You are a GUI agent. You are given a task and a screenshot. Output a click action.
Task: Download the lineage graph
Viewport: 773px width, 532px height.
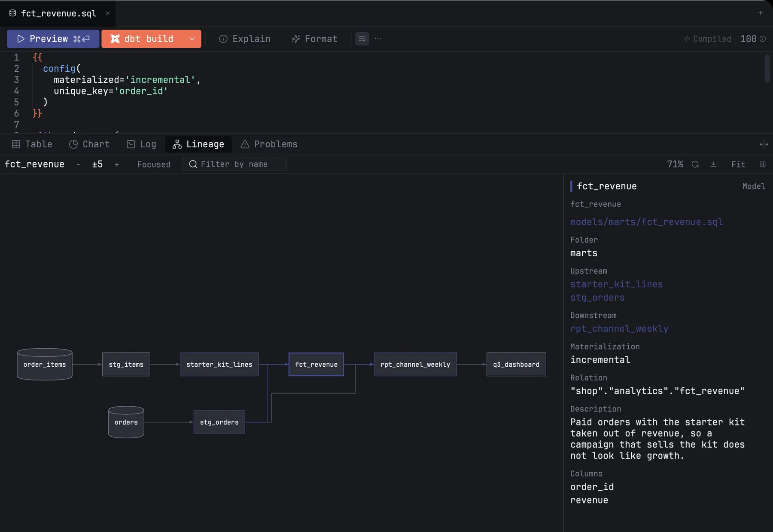tap(713, 164)
